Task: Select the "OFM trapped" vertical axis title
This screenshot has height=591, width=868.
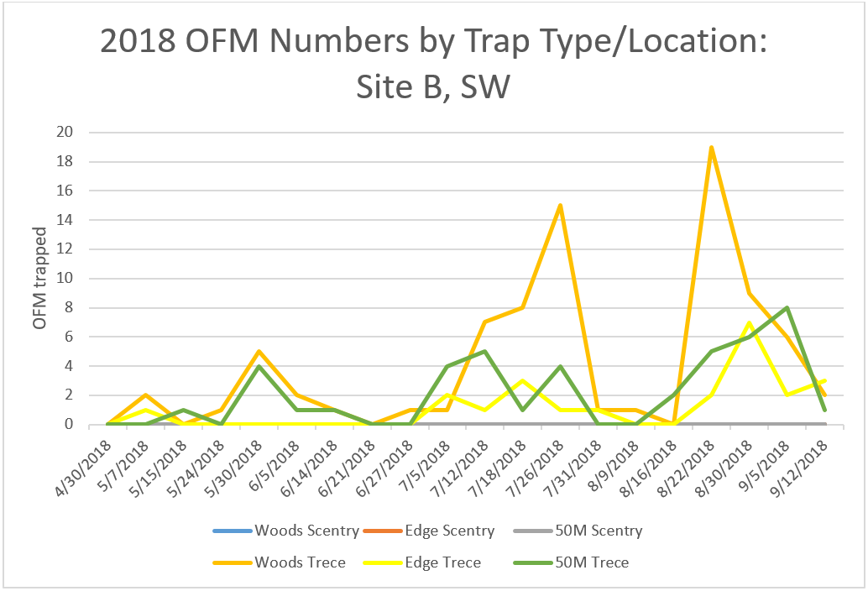Action: 39,279
